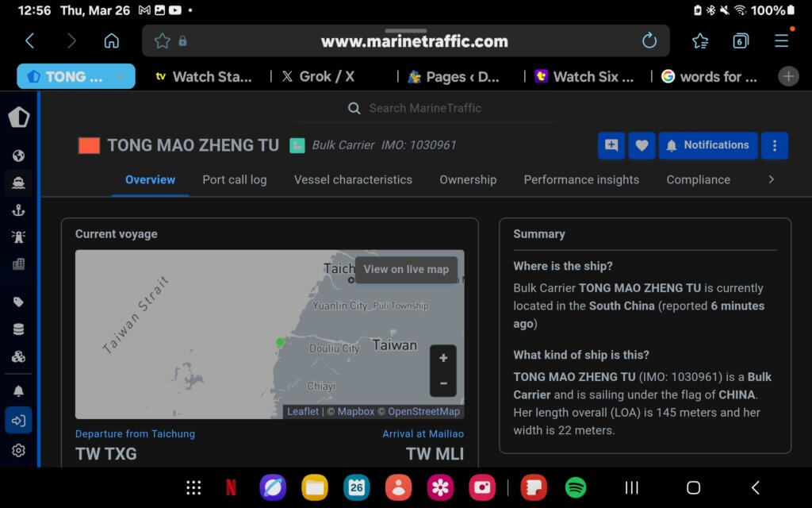Viewport: 812px width, 508px height.
Task: Open the ports anchor icon in the sidebar
Action: point(18,210)
